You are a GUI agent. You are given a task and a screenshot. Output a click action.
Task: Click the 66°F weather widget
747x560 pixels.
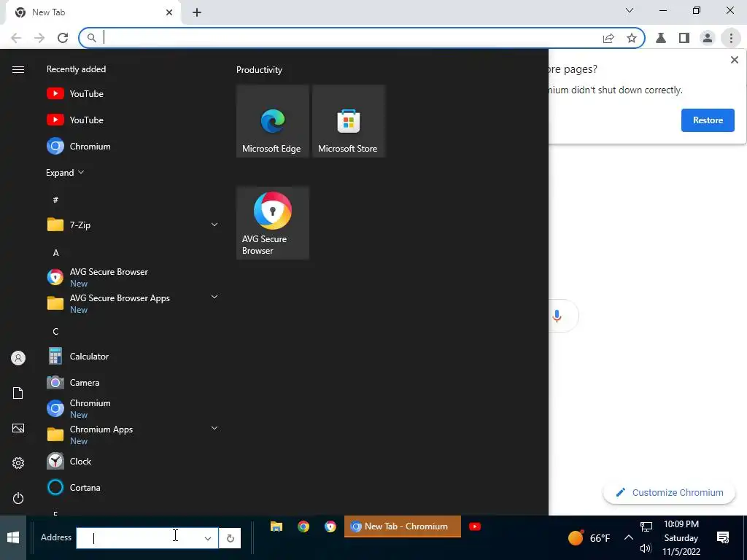[x=589, y=537]
